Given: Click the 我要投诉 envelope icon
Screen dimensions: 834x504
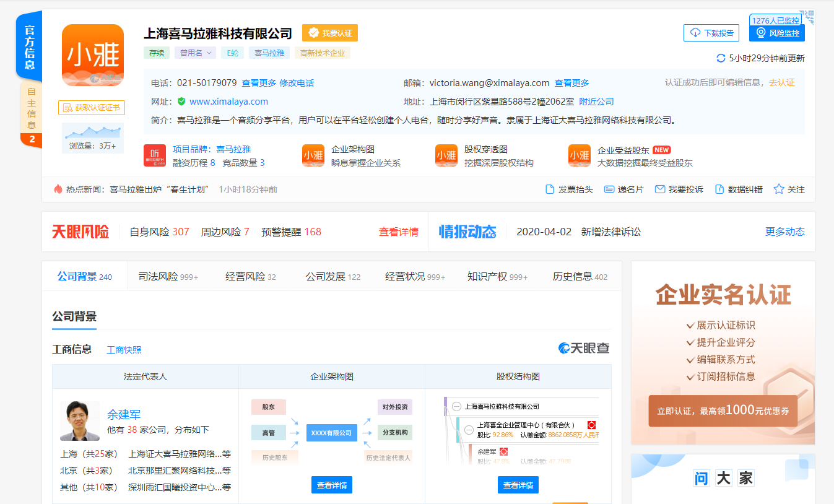Looking at the screenshot, I should click(660, 189).
